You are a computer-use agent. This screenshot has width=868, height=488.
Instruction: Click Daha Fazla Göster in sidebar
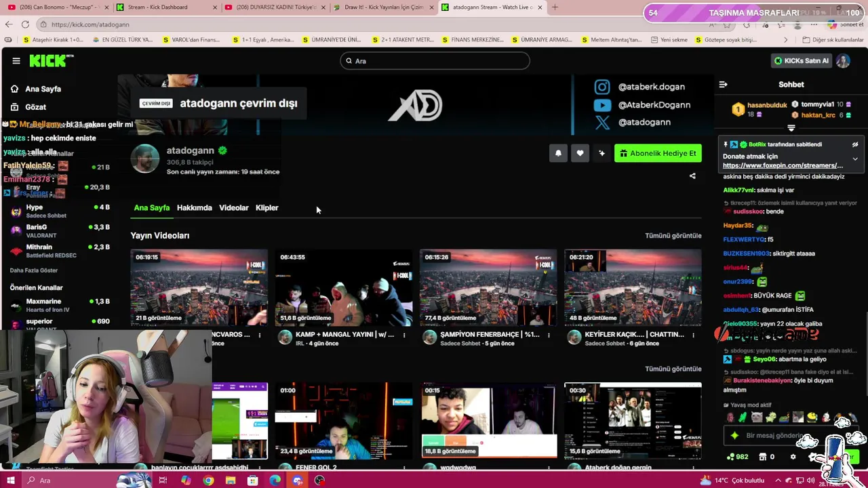[x=34, y=270]
